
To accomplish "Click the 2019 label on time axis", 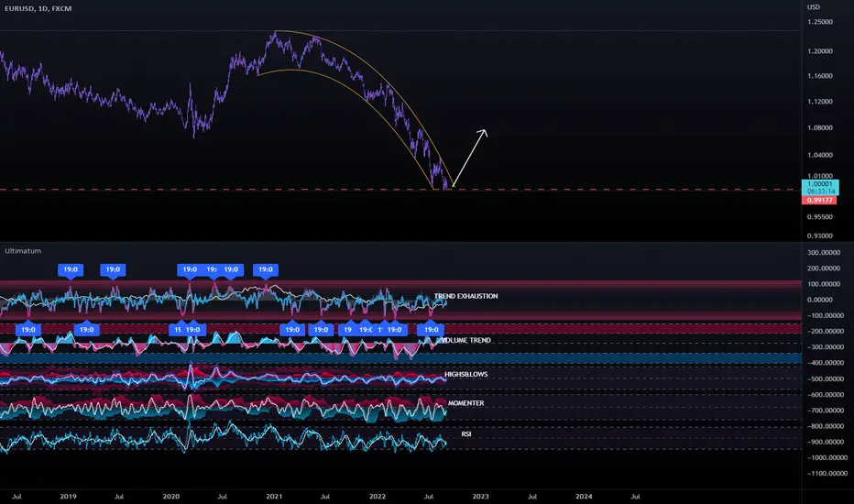I will tap(68, 497).
